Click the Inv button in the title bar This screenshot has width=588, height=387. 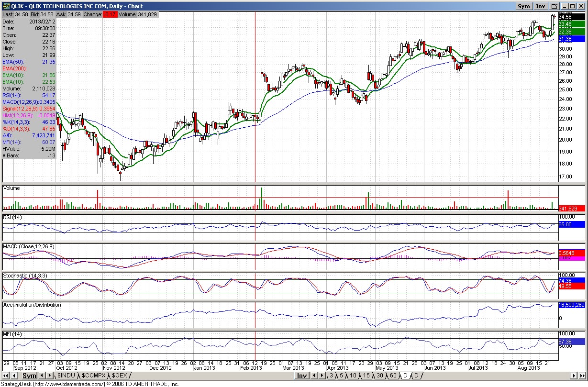[541, 6]
